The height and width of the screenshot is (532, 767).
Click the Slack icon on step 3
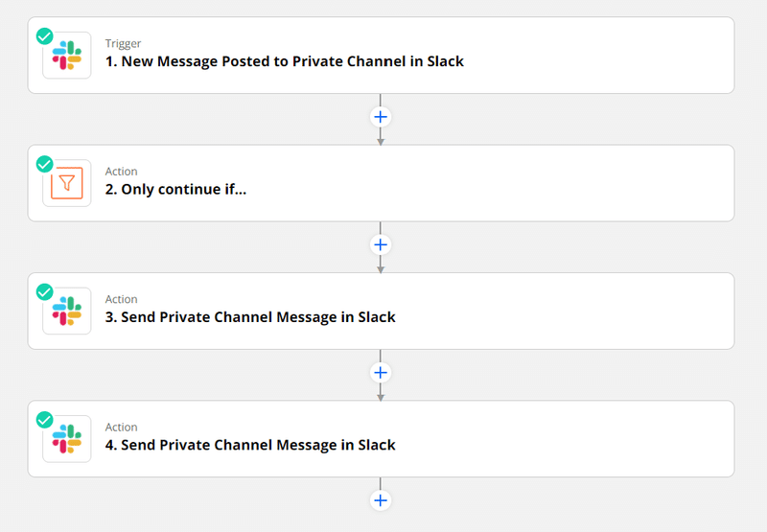[67, 311]
